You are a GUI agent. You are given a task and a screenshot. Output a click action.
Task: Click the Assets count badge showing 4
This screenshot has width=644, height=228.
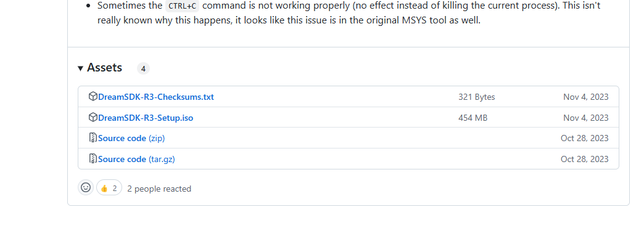coord(143,69)
